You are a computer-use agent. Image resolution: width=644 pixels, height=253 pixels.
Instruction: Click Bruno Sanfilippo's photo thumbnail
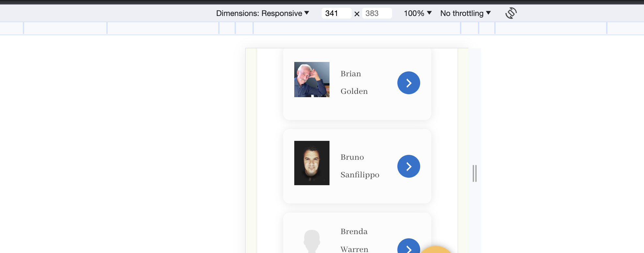tap(312, 163)
